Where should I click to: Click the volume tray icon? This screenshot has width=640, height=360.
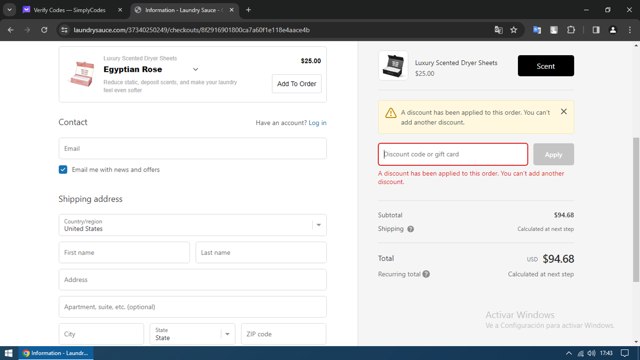591,353
